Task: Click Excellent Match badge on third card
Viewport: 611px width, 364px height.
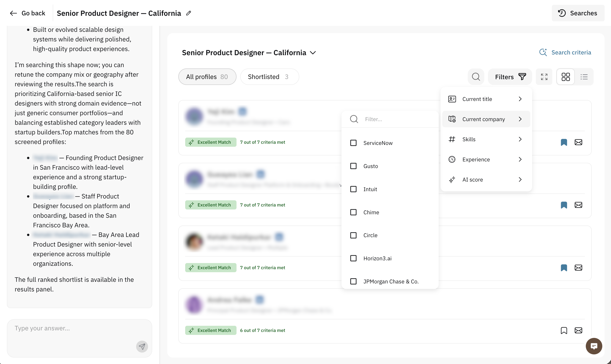Action: click(x=211, y=268)
